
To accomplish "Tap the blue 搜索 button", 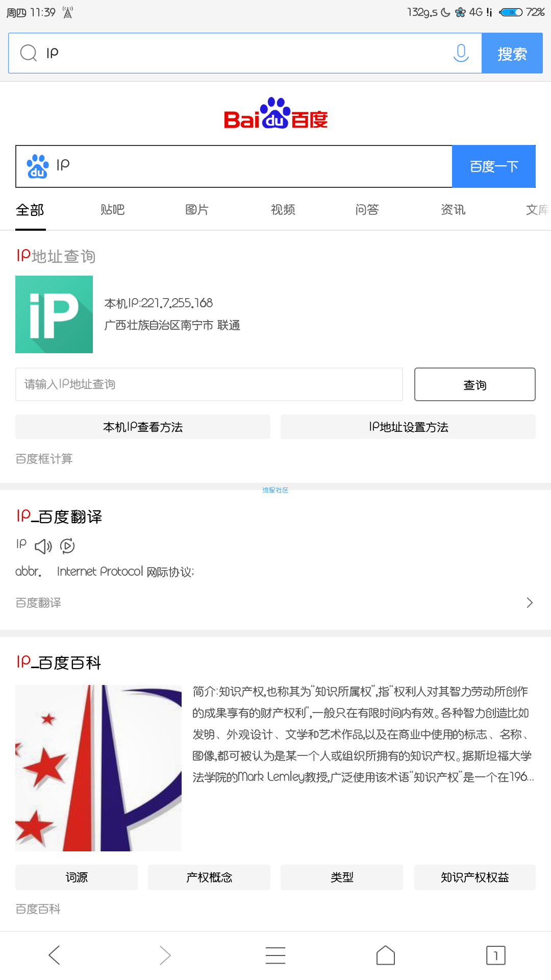I will [512, 53].
